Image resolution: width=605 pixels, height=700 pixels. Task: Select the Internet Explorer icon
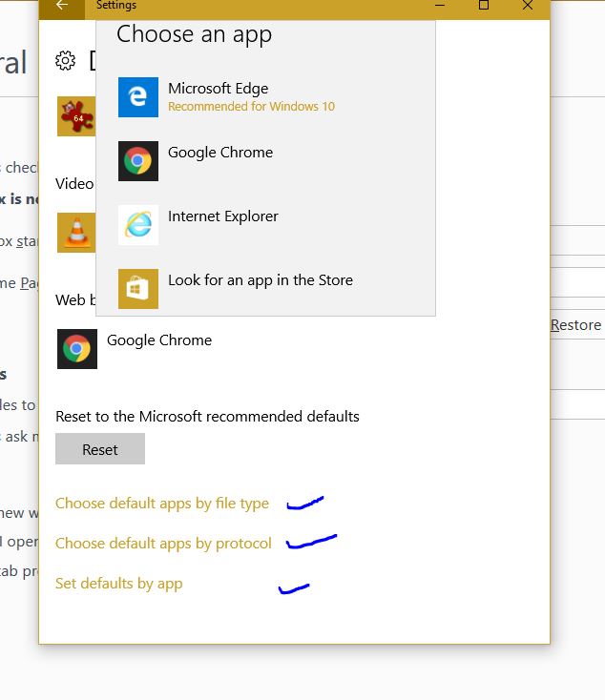[138, 224]
